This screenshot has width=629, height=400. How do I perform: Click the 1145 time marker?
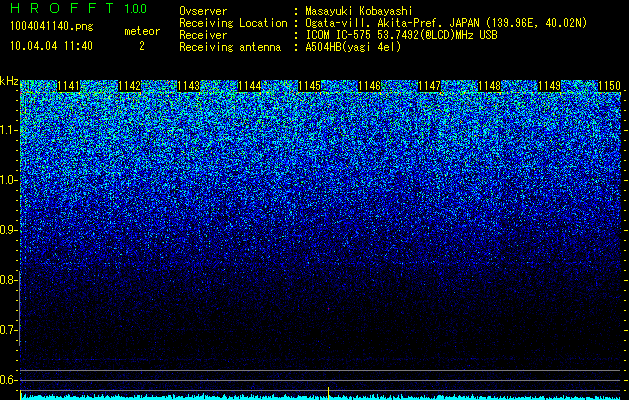pos(309,86)
